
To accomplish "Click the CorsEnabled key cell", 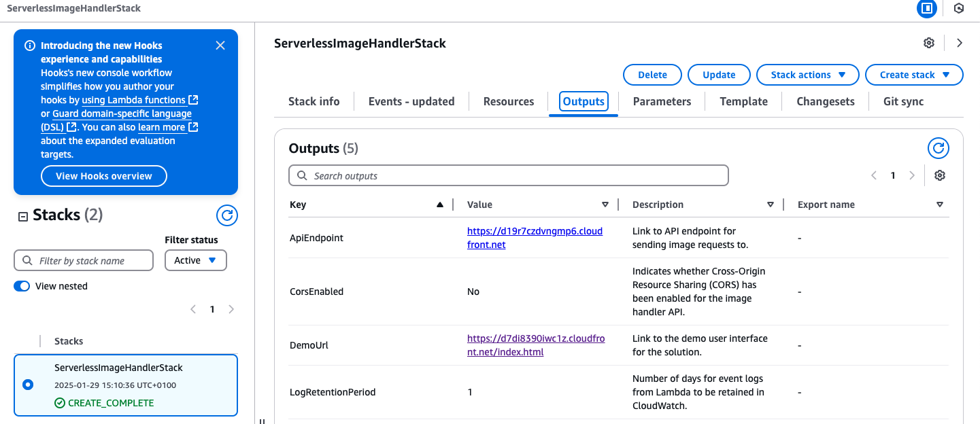I will (316, 291).
